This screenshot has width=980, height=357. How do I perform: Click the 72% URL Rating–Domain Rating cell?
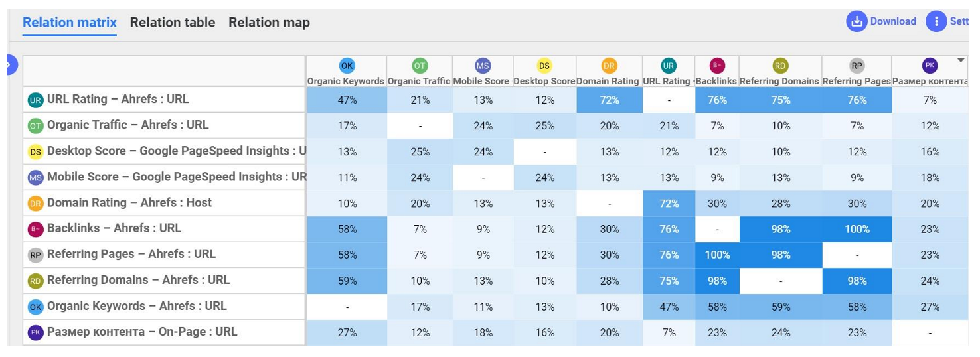(x=609, y=100)
